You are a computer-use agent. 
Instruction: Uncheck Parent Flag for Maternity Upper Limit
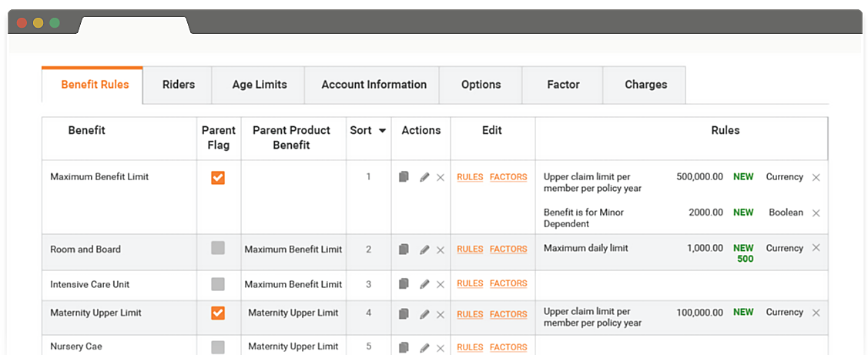click(x=218, y=313)
